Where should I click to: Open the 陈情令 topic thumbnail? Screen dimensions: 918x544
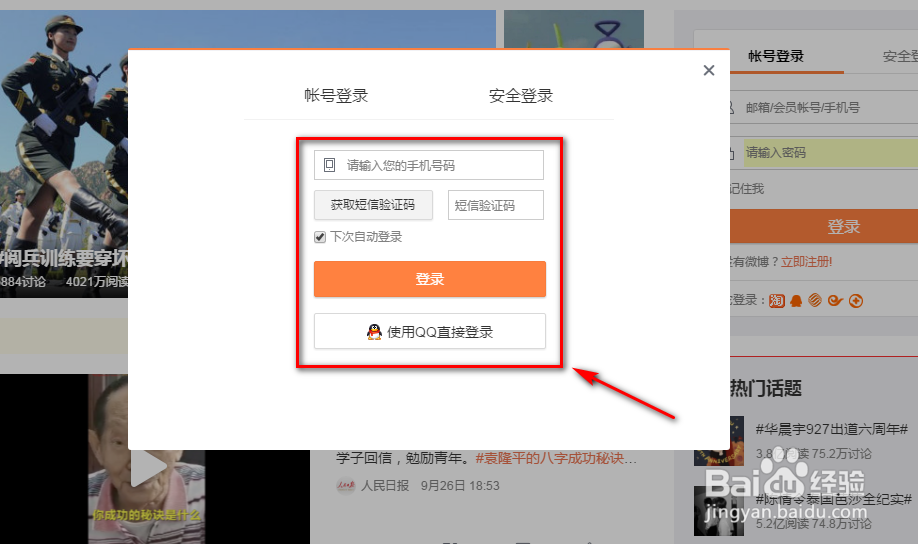tap(719, 511)
